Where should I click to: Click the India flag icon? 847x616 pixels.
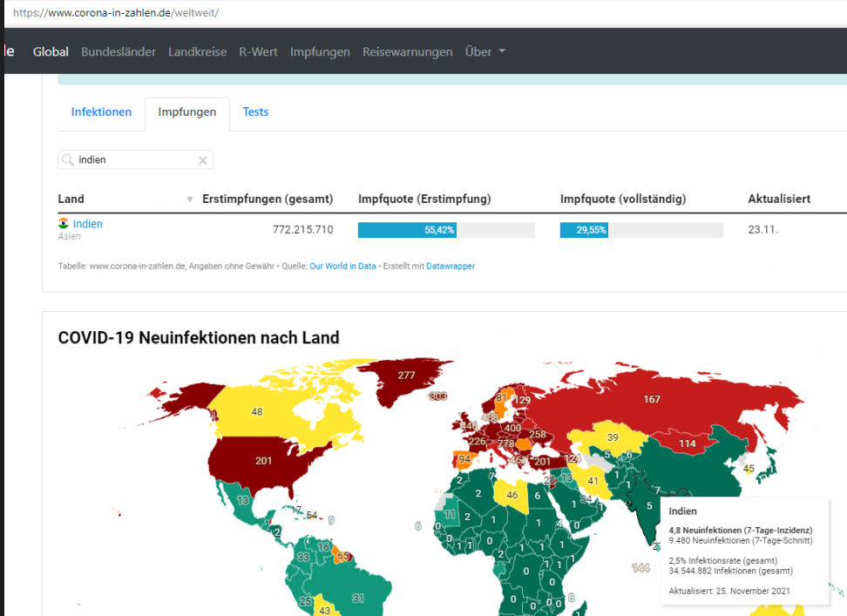point(64,224)
